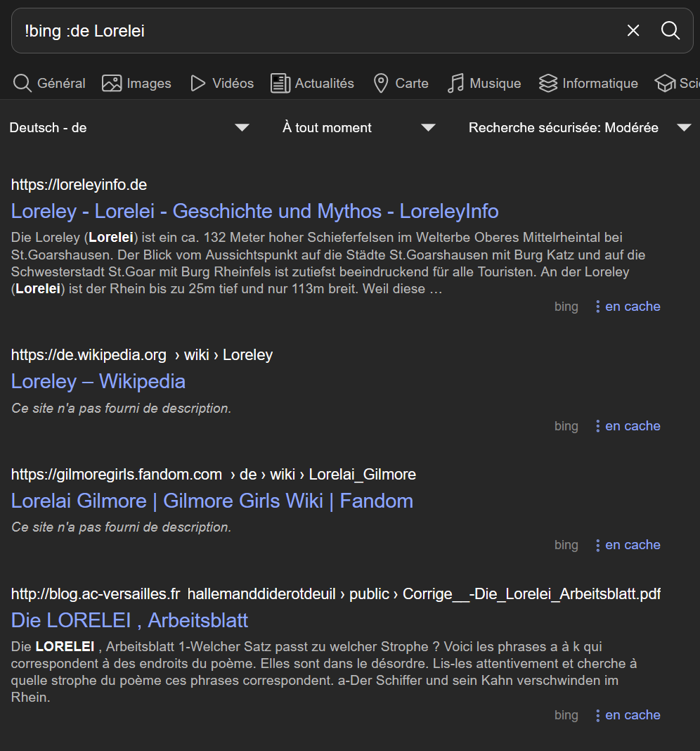Image resolution: width=700 pixels, height=751 pixels.
Task: Open three-dot menu of Gilmore Girls result
Action: pyautogui.click(x=597, y=545)
